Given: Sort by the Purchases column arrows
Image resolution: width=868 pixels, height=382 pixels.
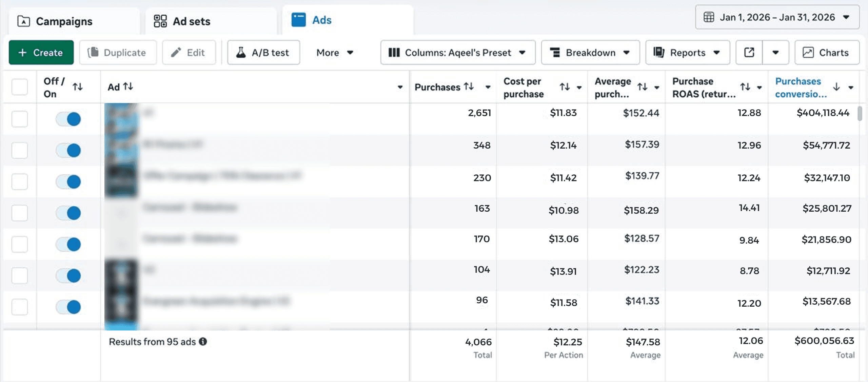Looking at the screenshot, I should point(469,87).
